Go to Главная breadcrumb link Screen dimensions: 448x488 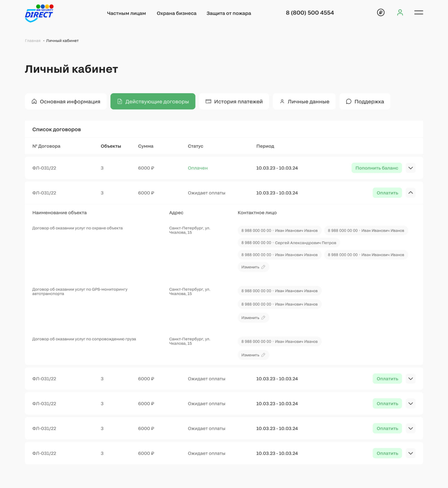coord(33,41)
